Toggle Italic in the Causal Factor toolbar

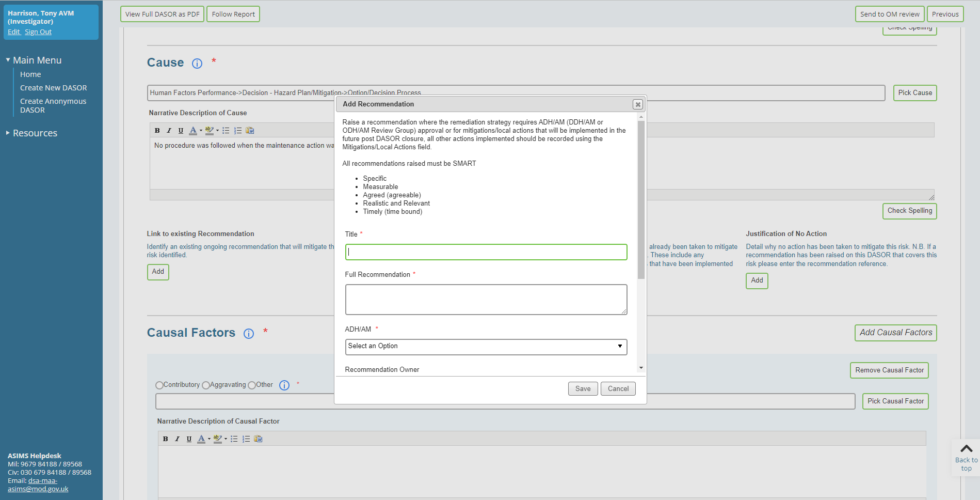[x=177, y=439]
